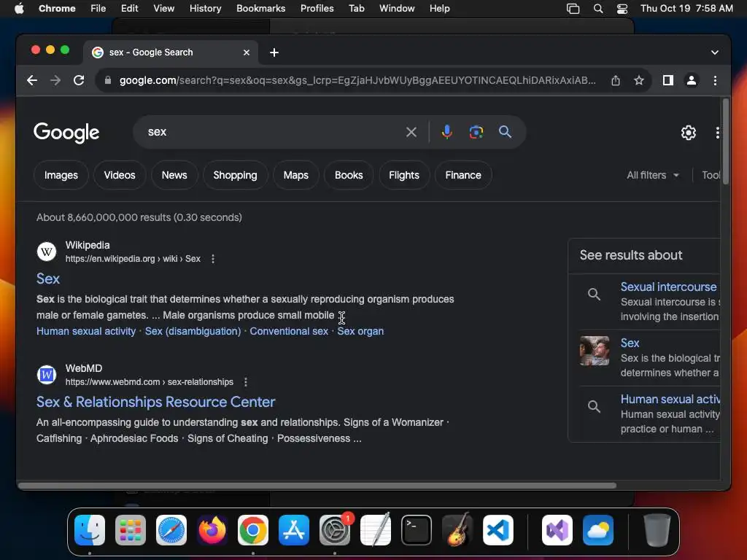Open Google quick settings gear
The height and width of the screenshot is (560, 747).
point(689,133)
